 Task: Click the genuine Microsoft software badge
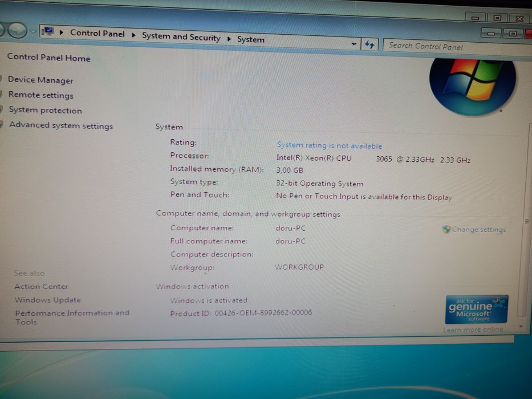pyautogui.click(x=476, y=310)
